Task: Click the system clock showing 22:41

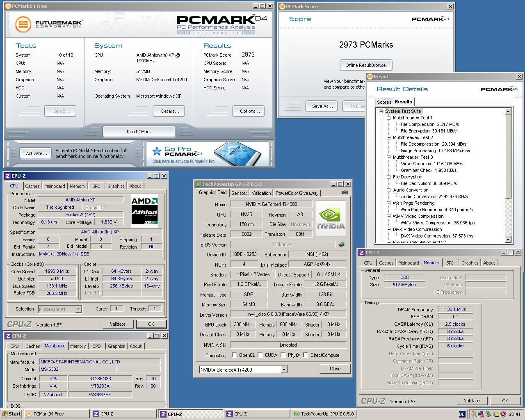Action: (515, 414)
